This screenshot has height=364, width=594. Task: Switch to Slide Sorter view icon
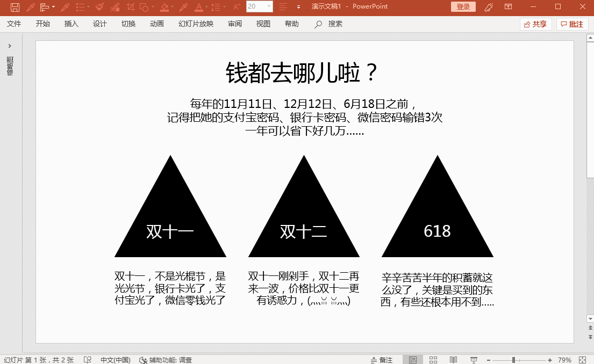click(x=433, y=360)
